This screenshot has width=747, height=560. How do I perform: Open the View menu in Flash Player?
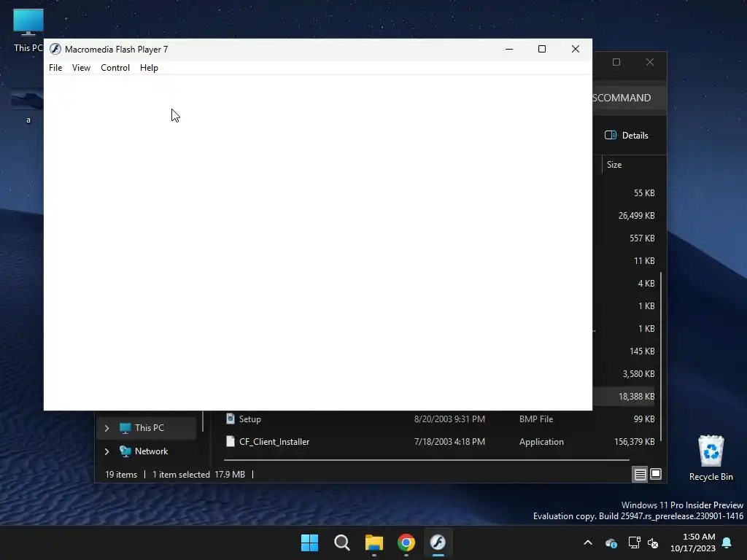(81, 68)
